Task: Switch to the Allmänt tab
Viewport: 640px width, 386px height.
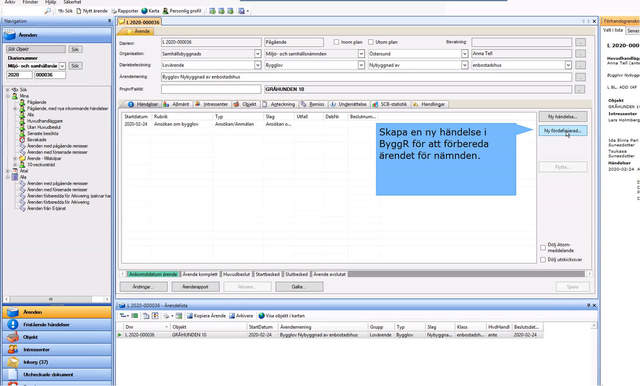Action: click(176, 104)
